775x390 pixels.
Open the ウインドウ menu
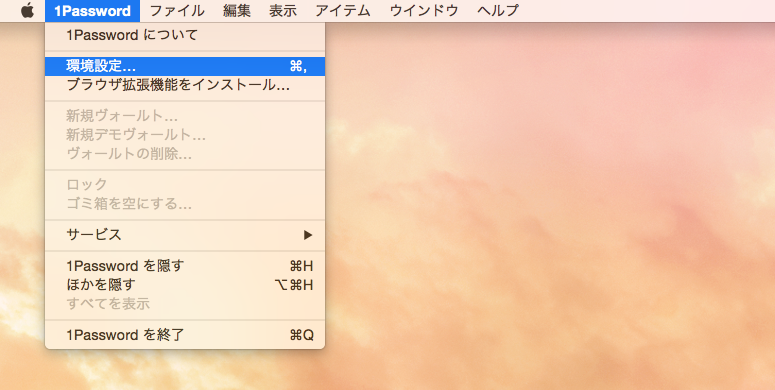coord(424,10)
